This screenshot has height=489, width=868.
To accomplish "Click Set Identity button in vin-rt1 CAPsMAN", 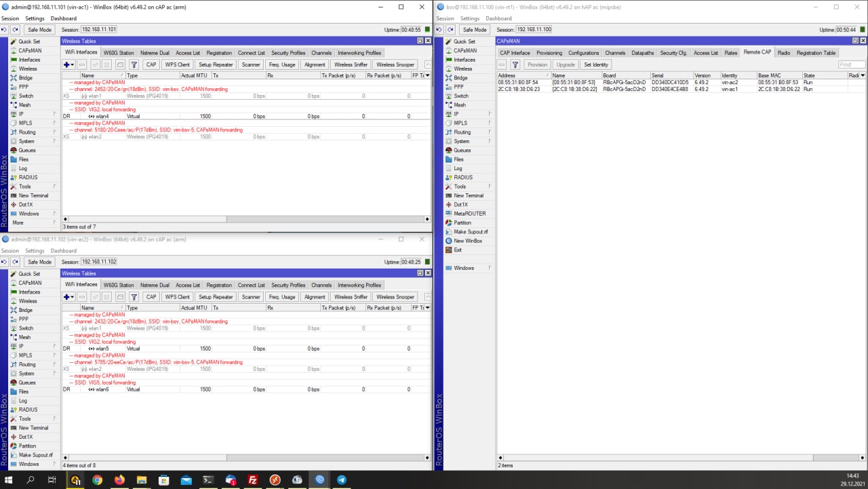I will 596,65.
